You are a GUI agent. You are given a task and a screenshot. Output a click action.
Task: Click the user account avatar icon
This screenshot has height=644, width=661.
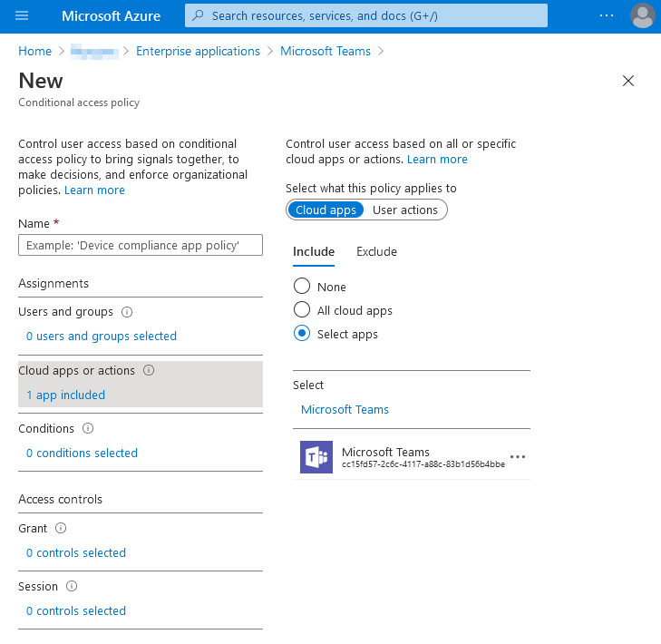pyautogui.click(x=642, y=16)
